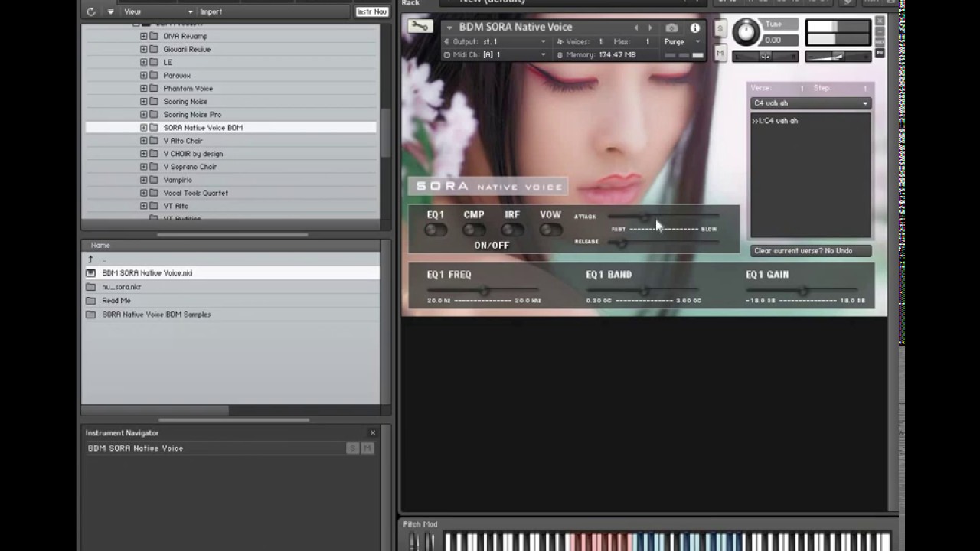Click the folder icon of Phantom Voice

pyautogui.click(x=154, y=88)
